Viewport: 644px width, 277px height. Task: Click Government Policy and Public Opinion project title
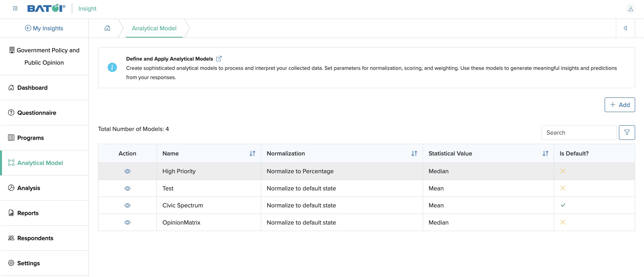click(44, 57)
